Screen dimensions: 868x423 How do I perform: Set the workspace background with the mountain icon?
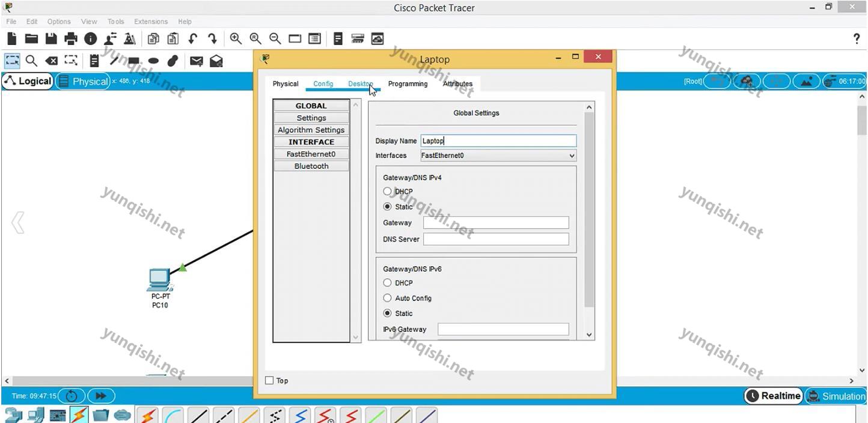[807, 81]
